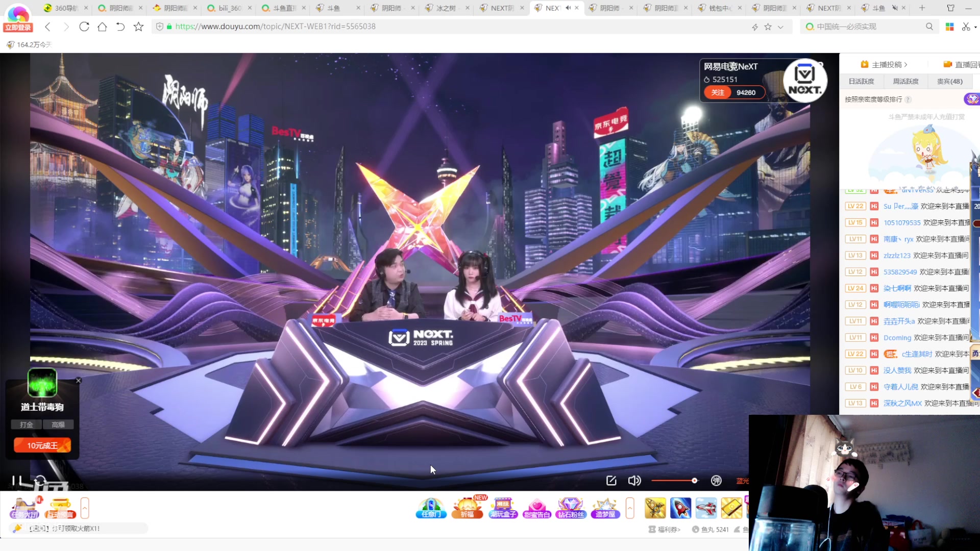The height and width of the screenshot is (551, 980).
Task: Expand the gift activities arrow
Action: pyautogui.click(x=630, y=508)
